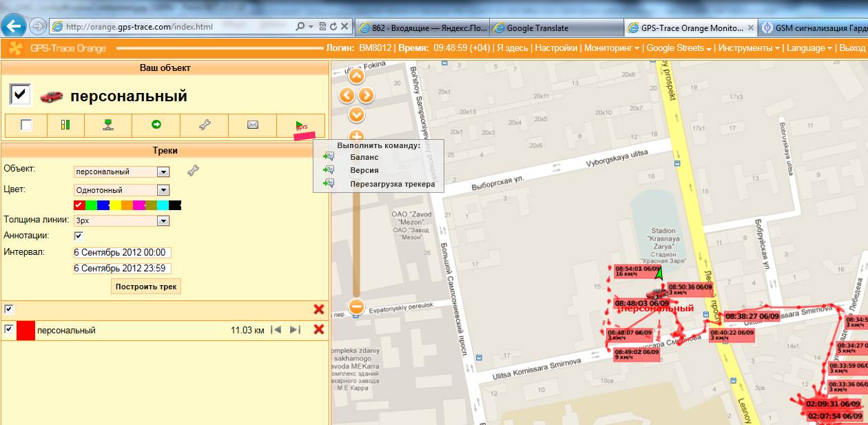Click the refresh icon in address bar
This screenshot has width=868, height=425.
click(333, 27)
